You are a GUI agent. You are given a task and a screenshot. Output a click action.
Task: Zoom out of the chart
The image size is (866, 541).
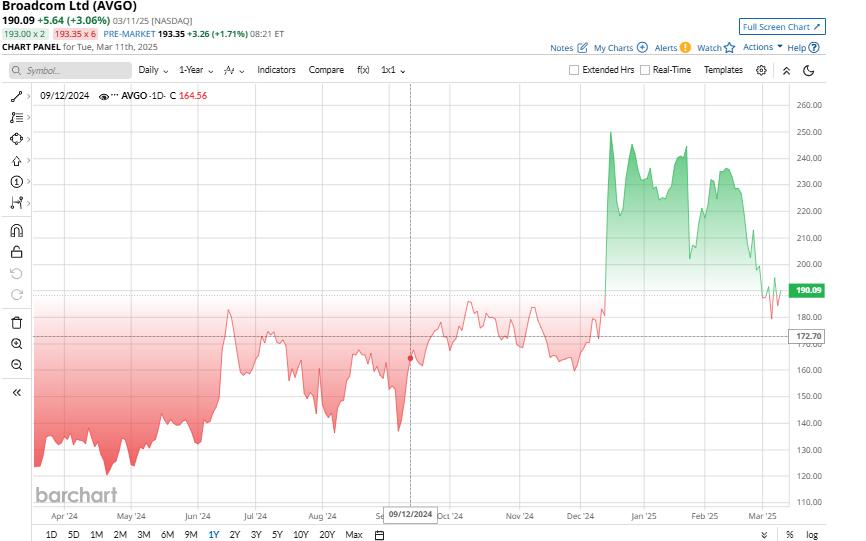17,365
